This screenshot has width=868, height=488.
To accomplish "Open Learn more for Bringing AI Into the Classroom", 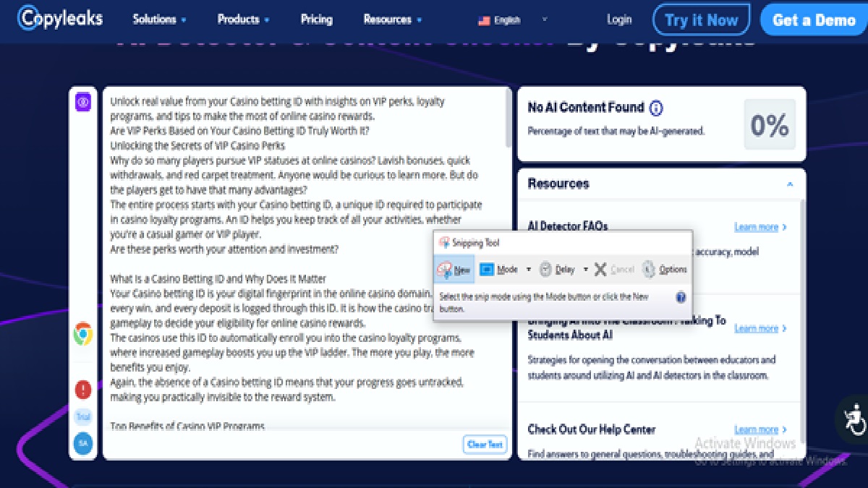I will click(x=760, y=328).
